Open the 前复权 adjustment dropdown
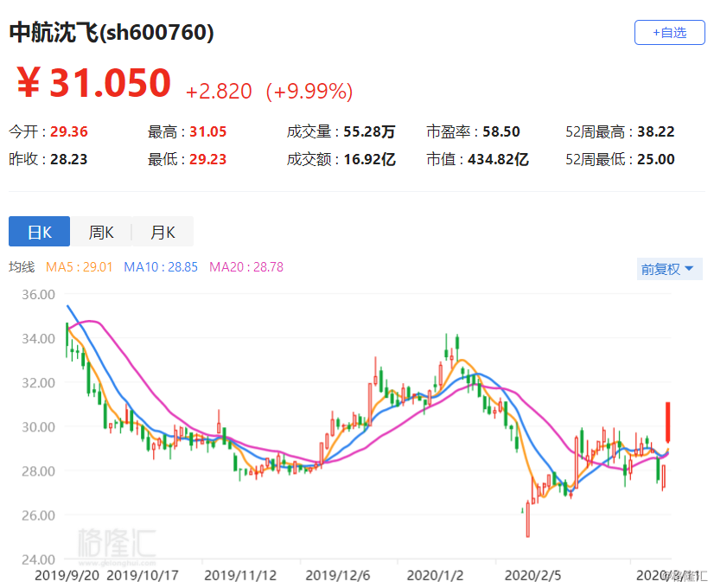714x588 pixels. [669, 269]
